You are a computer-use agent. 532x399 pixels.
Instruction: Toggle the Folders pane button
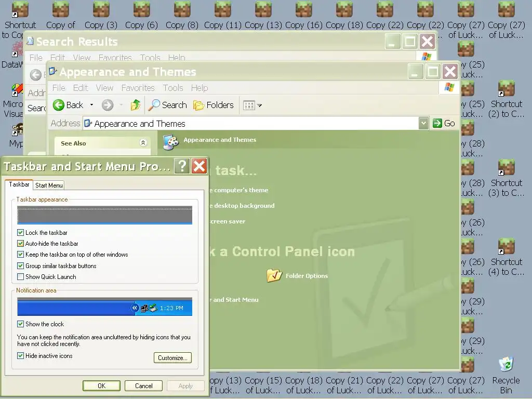[214, 105]
